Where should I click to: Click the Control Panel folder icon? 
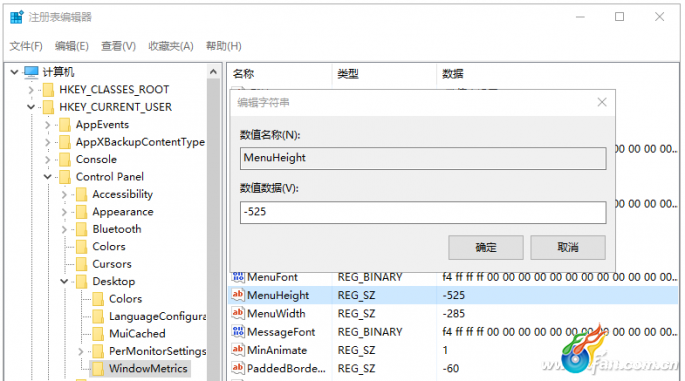pyautogui.click(x=65, y=177)
